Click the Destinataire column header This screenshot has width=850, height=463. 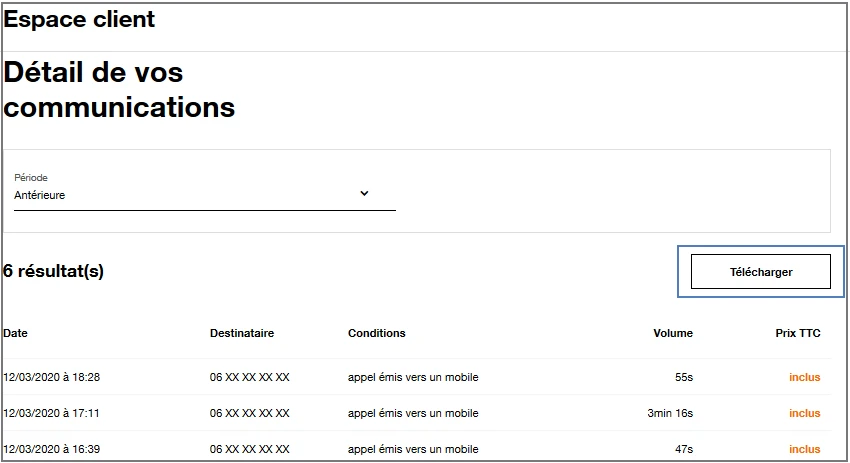coord(242,333)
